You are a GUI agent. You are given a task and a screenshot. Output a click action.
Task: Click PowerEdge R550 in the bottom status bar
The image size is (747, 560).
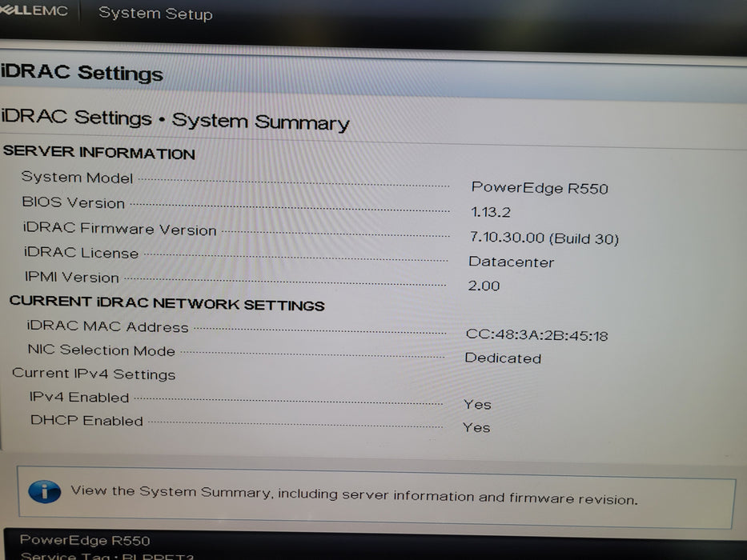85,540
